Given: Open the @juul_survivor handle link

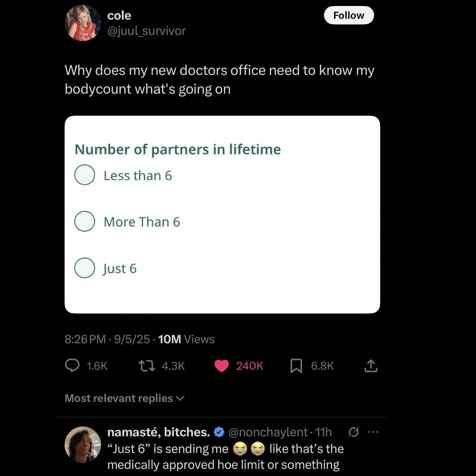Looking at the screenshot, I should point(146,31).
